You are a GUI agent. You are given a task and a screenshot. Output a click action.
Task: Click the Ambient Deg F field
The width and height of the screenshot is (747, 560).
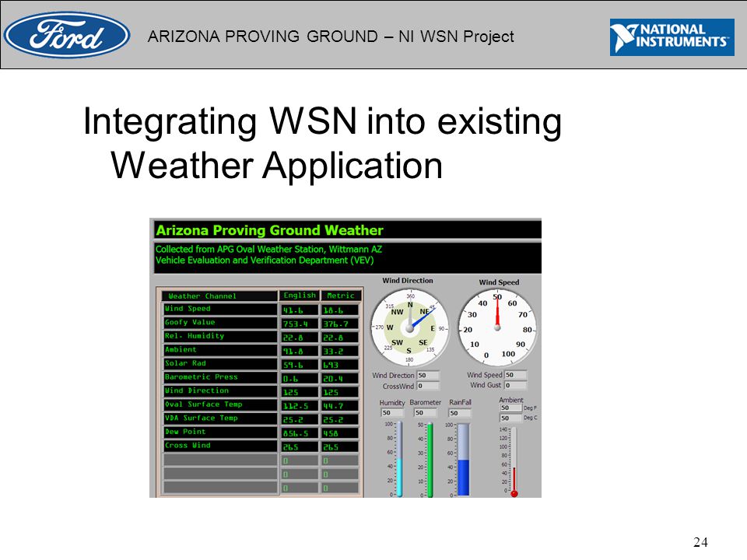[x=510, y=408]
